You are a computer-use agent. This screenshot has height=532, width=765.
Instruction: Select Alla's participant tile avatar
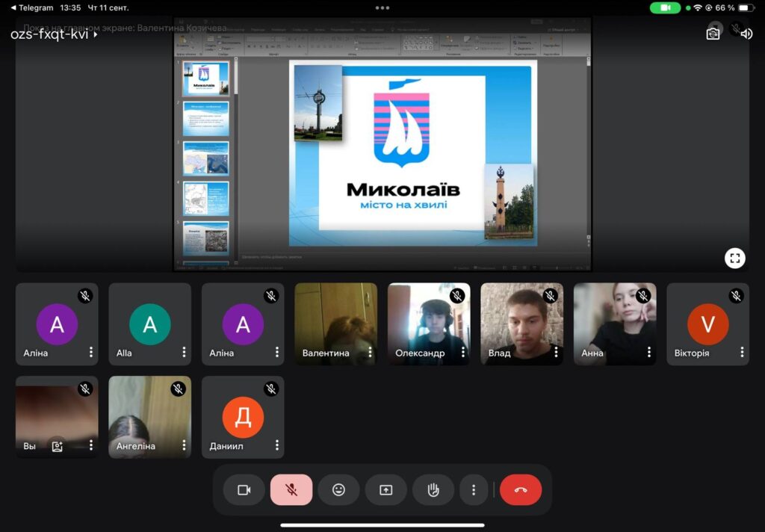click(x=149, y=324)
